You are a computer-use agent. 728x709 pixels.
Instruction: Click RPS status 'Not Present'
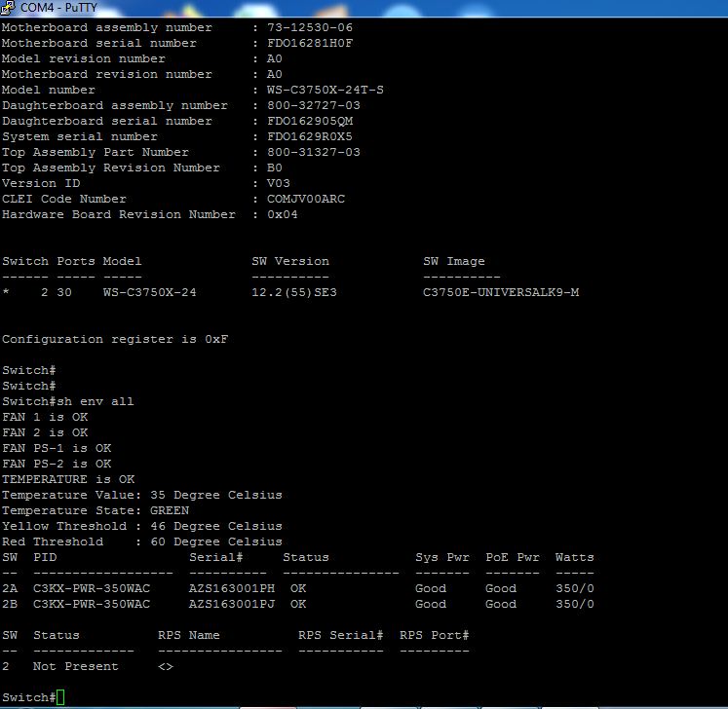click(x=76, y=666)
